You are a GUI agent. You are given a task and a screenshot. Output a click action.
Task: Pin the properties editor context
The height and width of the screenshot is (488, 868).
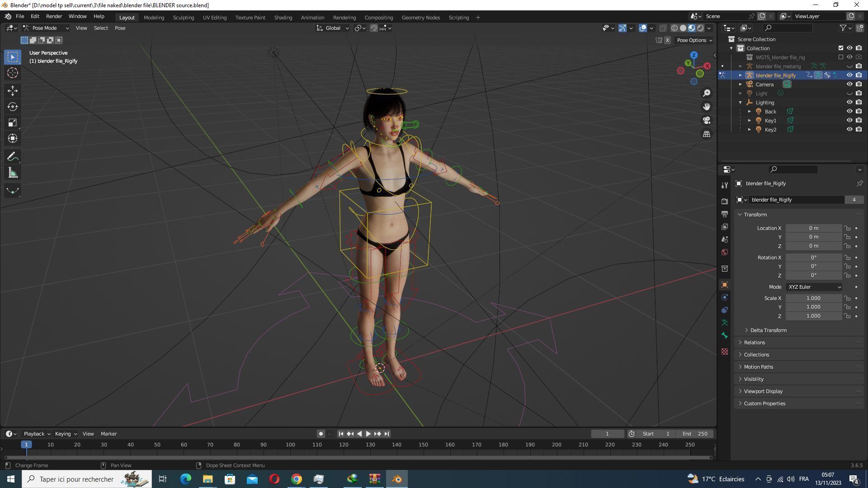tap(859, 183)
